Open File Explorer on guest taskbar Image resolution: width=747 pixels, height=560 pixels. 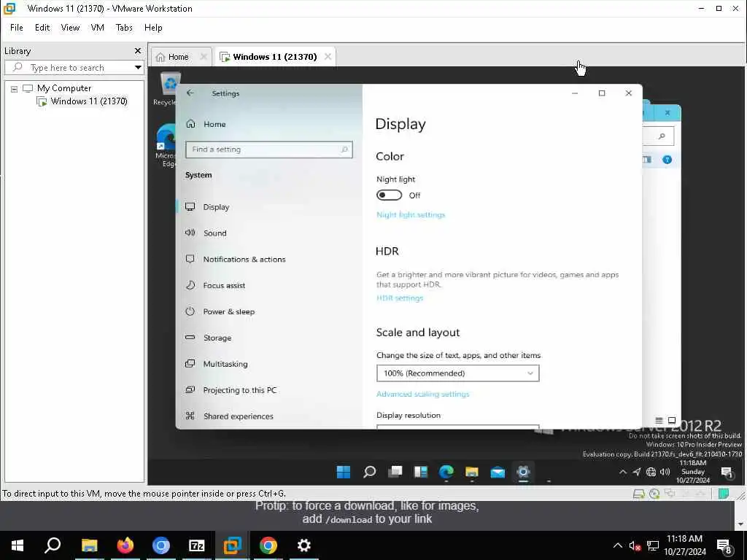tap(472, 472)
